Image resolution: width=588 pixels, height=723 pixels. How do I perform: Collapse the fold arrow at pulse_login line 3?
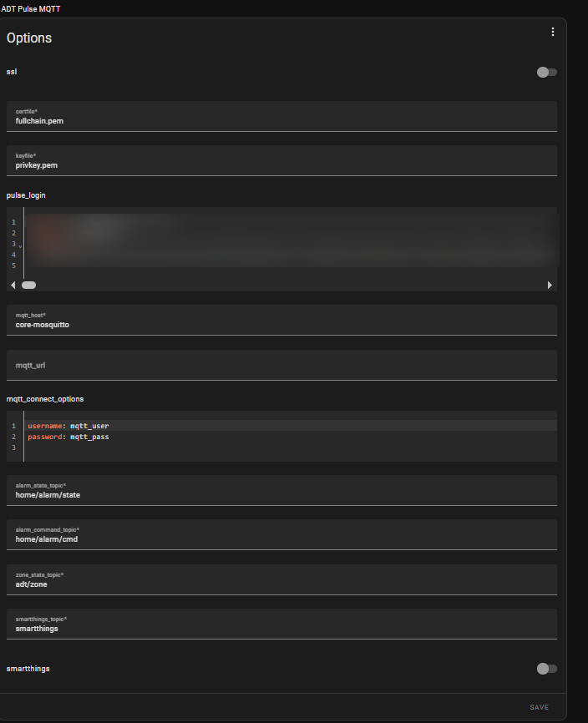click(x=20, y=245)
